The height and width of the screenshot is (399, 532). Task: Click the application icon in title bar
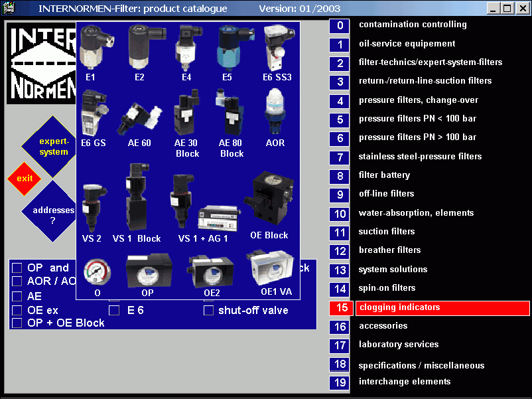click(7, 8)
